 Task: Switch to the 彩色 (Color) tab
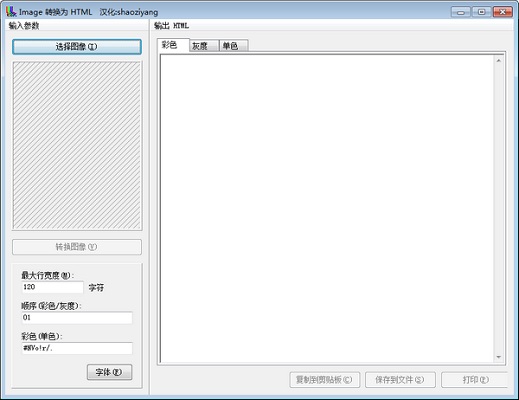(x=173, y=45)
